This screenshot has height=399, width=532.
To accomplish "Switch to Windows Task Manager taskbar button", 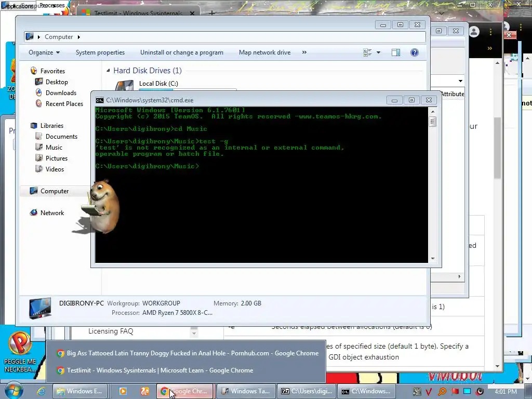I will point(245,391).
